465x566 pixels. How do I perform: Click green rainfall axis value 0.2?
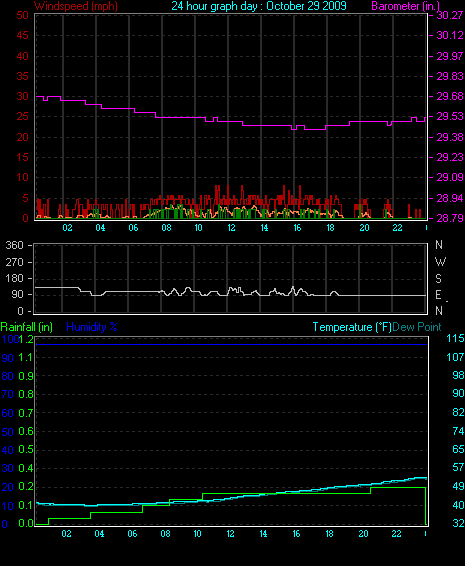[x=26, y=487]
